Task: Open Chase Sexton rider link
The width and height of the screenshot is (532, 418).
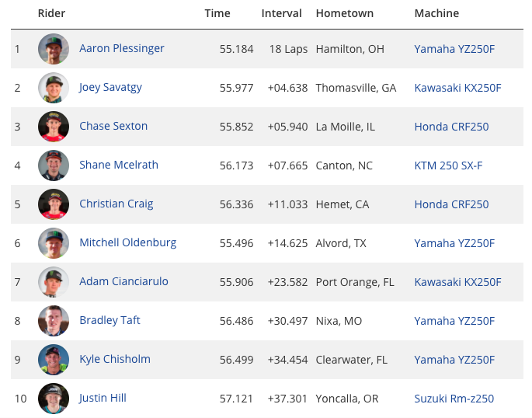Action: [x=113, y=126]
